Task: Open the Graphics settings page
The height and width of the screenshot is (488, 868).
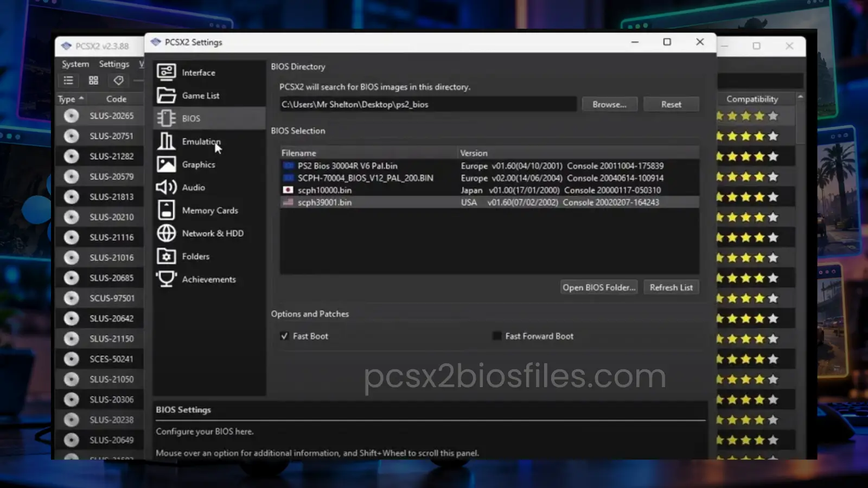Action: click(x=209, y=164)
